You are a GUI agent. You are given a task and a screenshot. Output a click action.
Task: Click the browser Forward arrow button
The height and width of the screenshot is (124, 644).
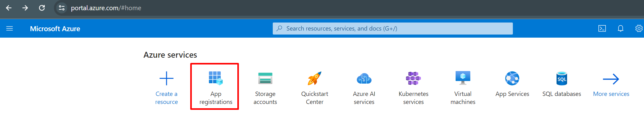[x=25, y=8]
